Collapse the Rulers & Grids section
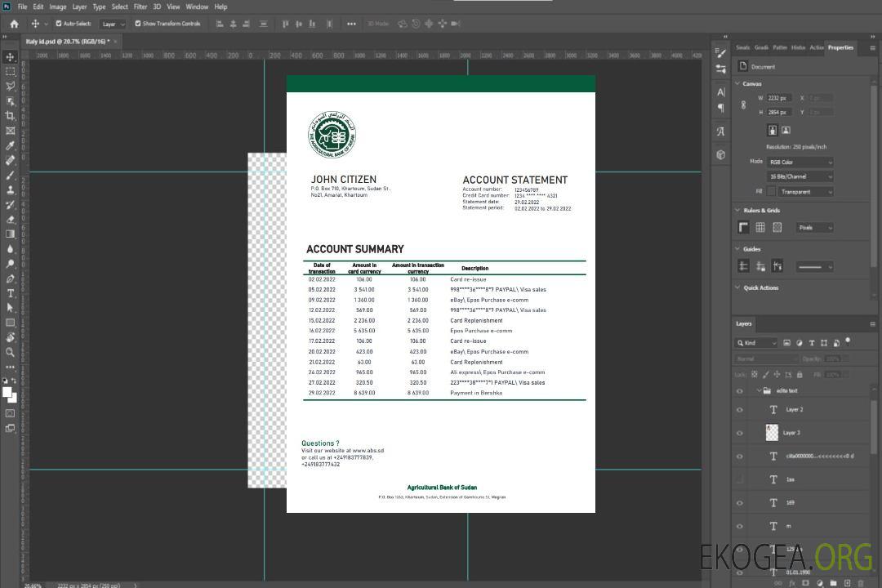This screenshot has height=588, width=882. point(737,211)
